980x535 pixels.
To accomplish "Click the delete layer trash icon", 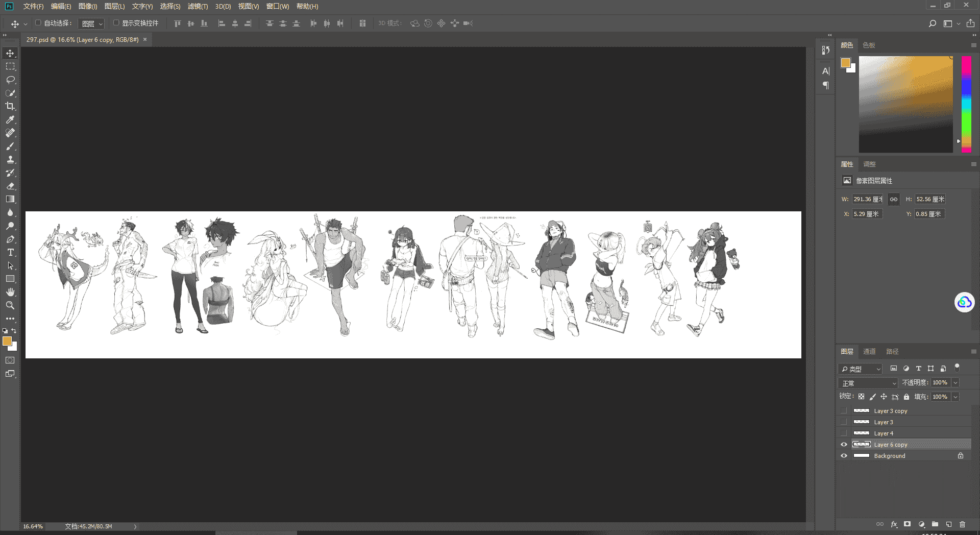I will [x=962, y=524].
